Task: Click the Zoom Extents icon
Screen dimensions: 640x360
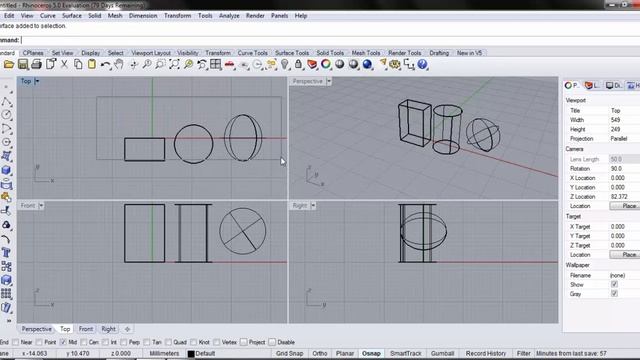Action: pos(174,64)
